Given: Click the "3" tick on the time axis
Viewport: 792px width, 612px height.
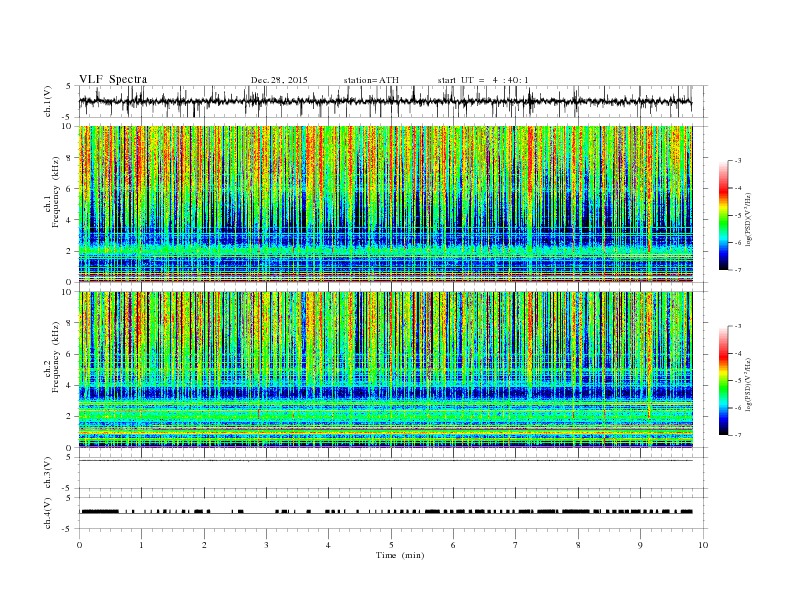Looking at the screenshot, I should point(266,545).
